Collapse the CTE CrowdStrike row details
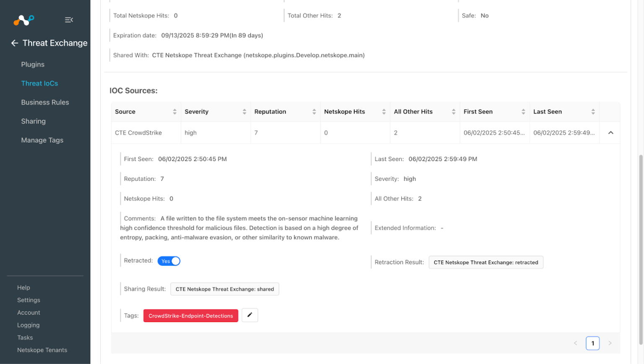 click(611, 133)
